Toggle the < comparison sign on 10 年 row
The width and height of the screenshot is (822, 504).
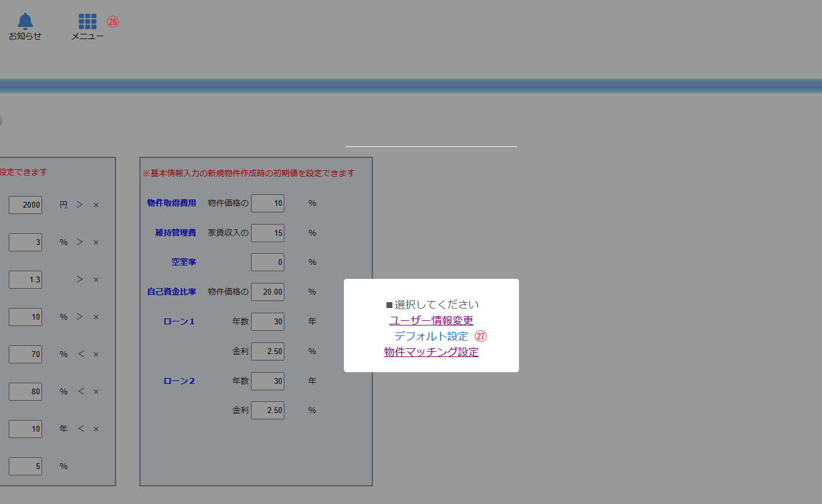[81, 429]
